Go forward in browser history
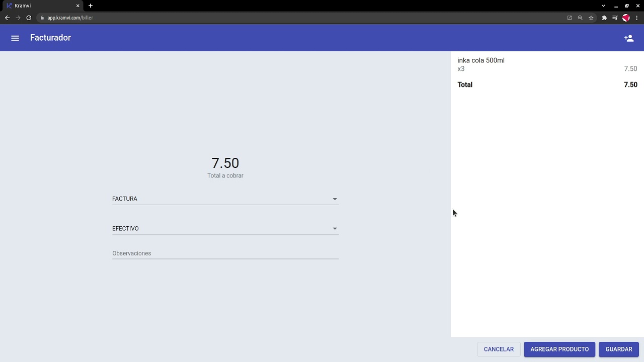This screenshot has width=644, height=362. [x=18, y=18]
